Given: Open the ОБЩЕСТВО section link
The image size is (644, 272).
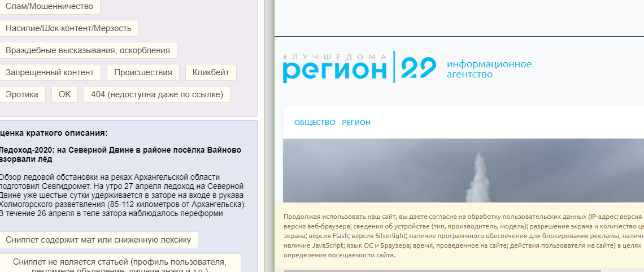Looking at the screenshot, I should click(315, 123).
